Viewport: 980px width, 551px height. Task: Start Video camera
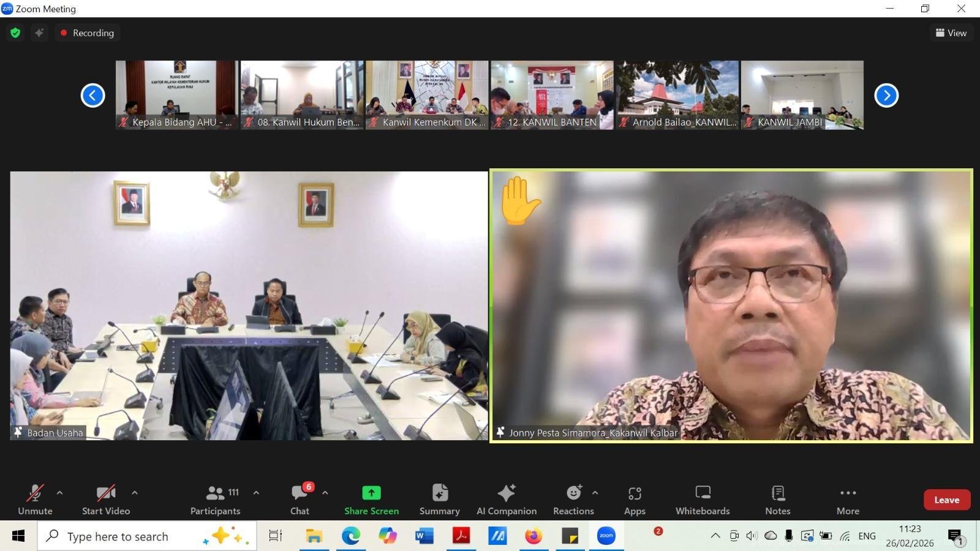(x=106, y=500)
